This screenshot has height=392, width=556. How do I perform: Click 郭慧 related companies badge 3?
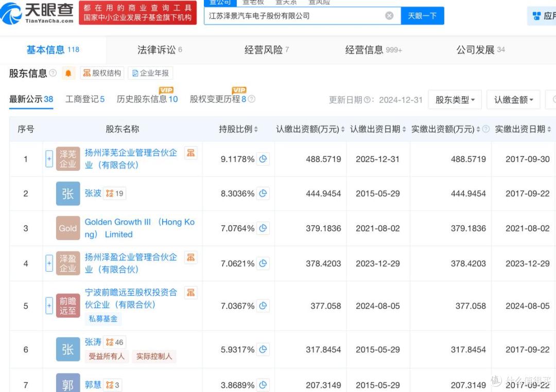point(112,385)
